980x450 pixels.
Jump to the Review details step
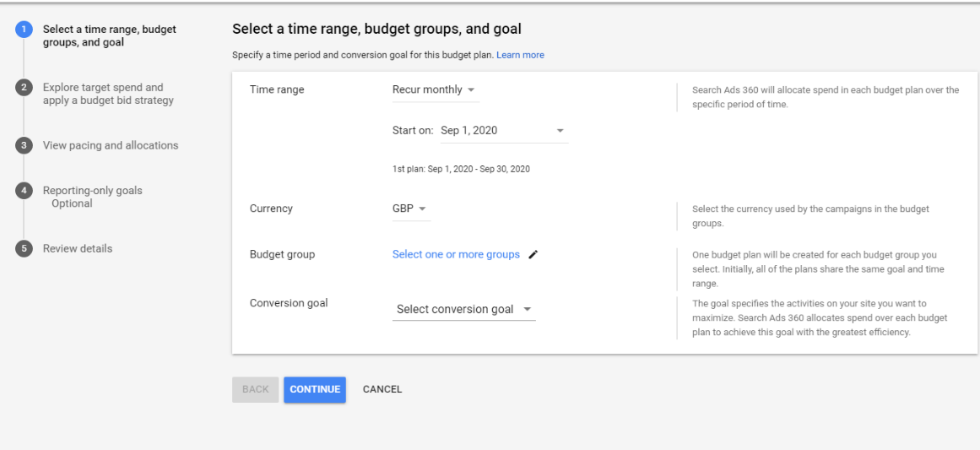coord(78,249)
